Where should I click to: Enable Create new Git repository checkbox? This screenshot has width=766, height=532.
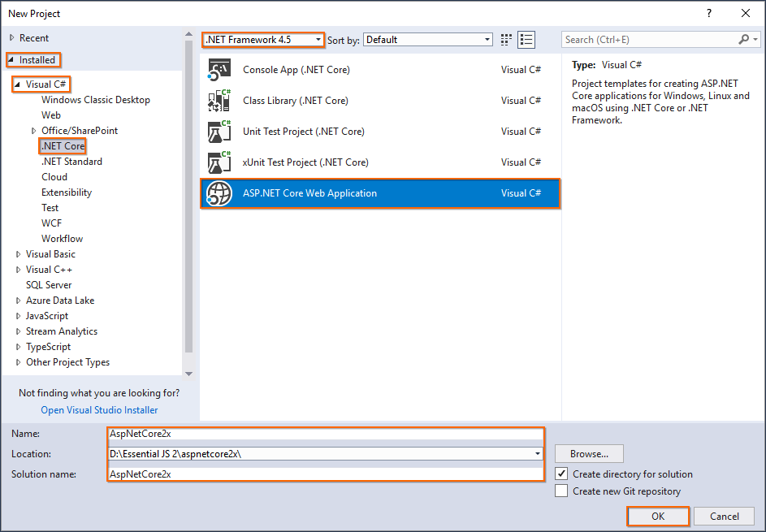561,491
